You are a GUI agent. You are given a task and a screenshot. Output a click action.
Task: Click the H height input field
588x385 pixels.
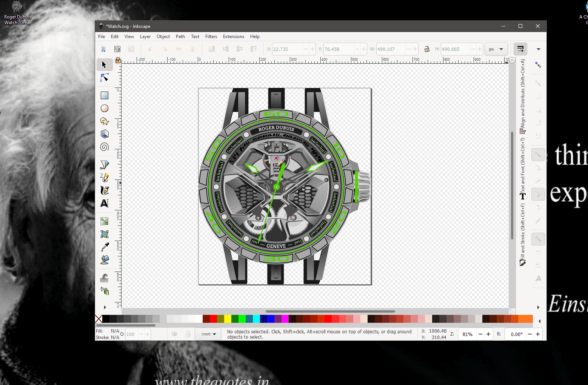click(x=456, y=49)
